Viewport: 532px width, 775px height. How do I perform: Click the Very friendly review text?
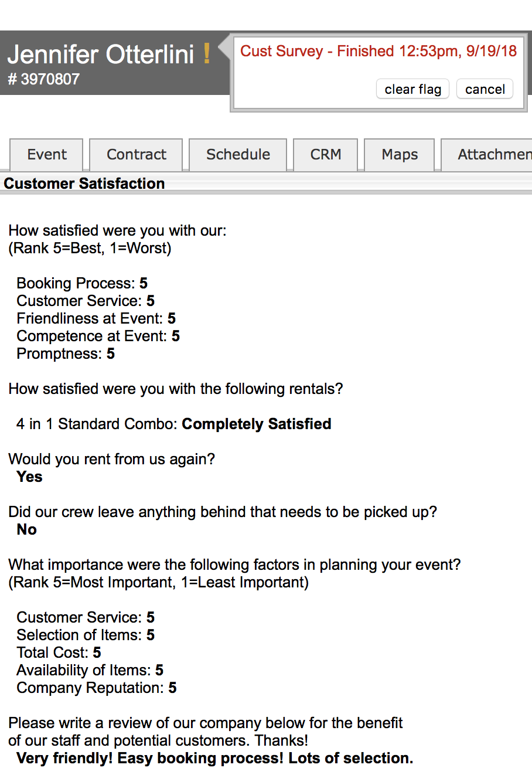tap(214, 758)
